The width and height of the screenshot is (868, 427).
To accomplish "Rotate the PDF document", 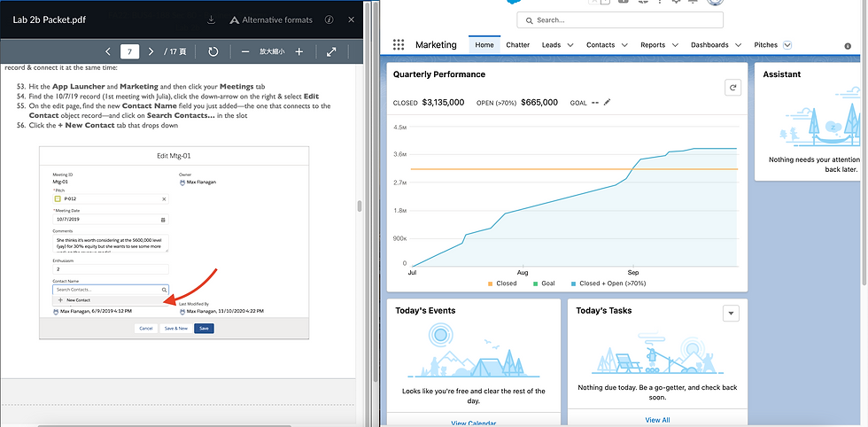I will [x=213, y=51].
